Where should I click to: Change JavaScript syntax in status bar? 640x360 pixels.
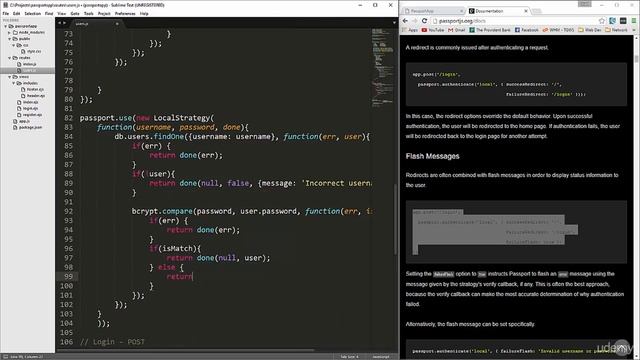point(381,357)
